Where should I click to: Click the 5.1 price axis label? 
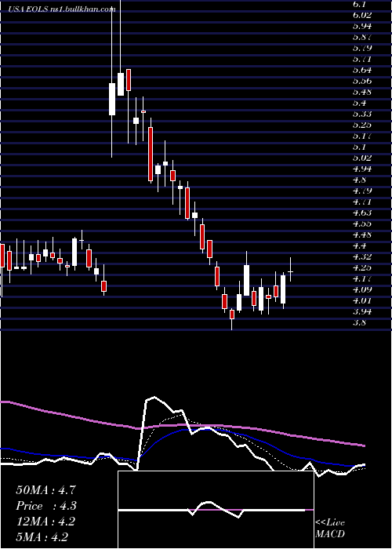pos(359,147)
